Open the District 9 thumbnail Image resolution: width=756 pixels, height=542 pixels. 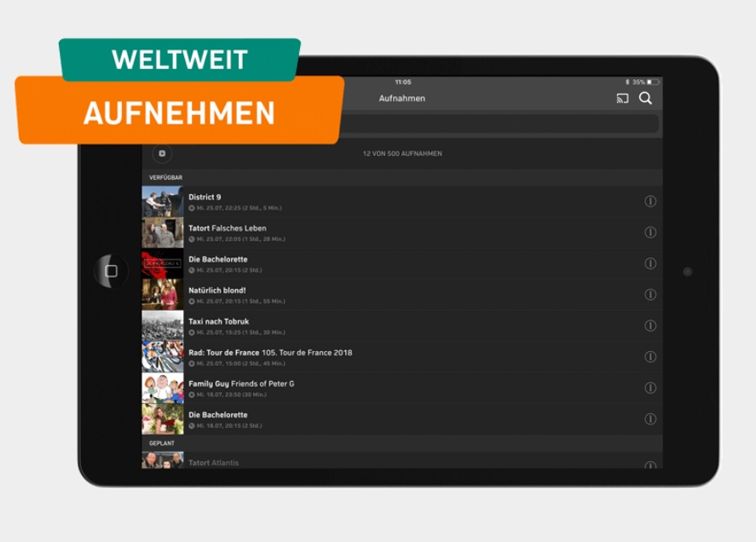tap(163, 202)
